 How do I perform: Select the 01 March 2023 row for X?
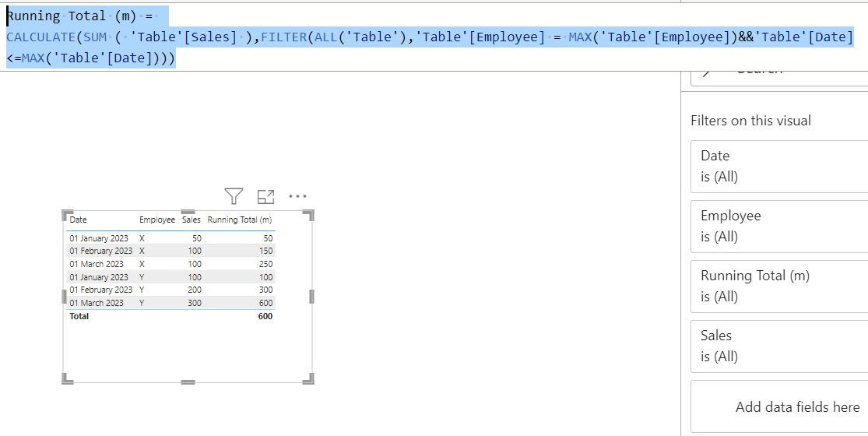tap(170, 264)
